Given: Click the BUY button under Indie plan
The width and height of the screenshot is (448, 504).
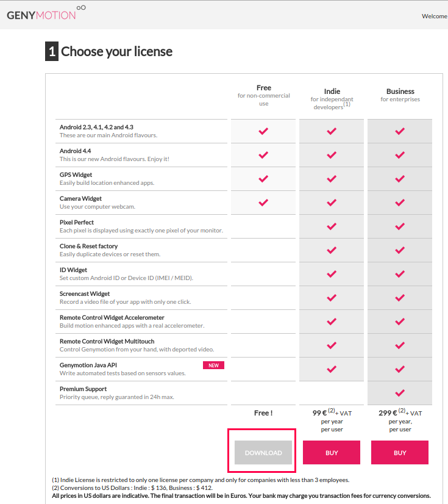Looking at the screenshot, I should [x=332, y=453].
